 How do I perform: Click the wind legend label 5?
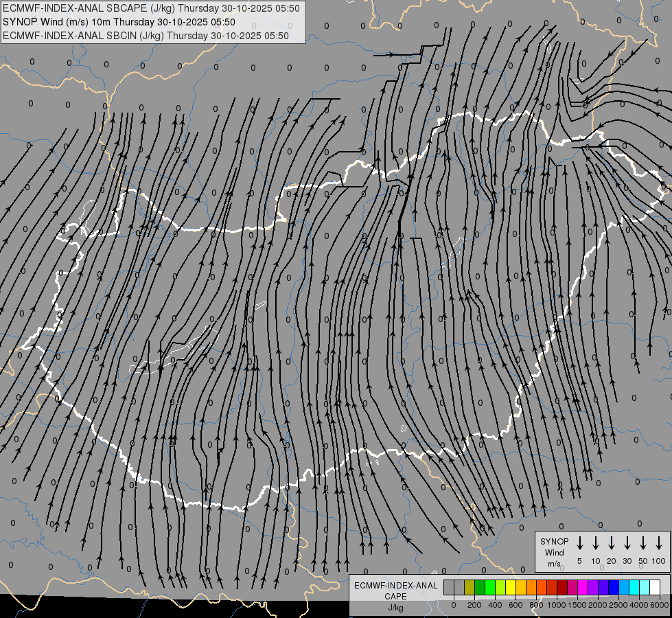[579, 561]
